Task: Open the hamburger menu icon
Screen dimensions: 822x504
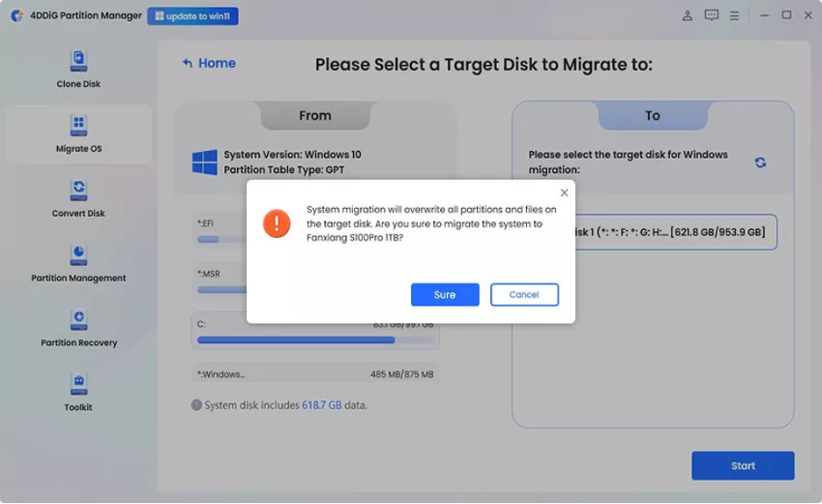Action: tap(734, 16)
